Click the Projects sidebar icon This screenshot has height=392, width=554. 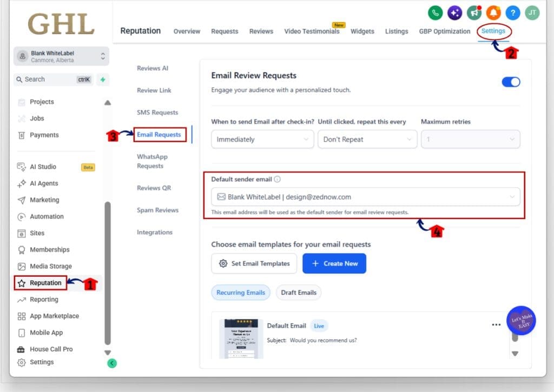coord(22,102)
